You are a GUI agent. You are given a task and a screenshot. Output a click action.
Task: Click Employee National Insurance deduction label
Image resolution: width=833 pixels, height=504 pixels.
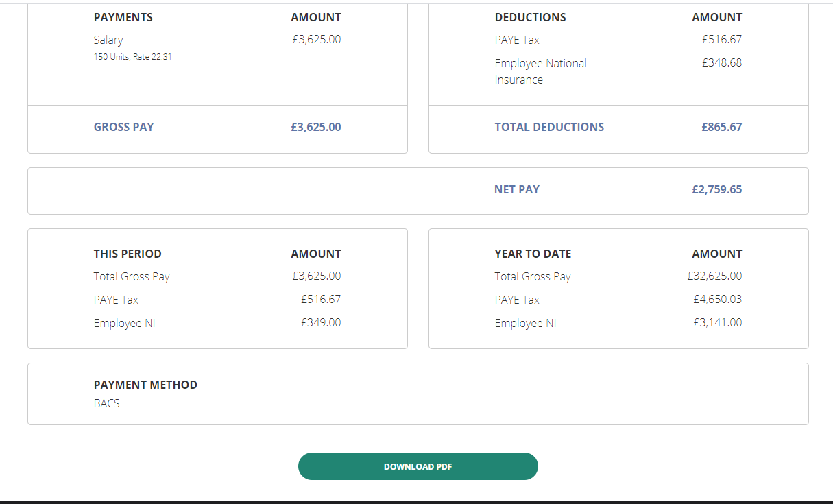tap(541, 71)
